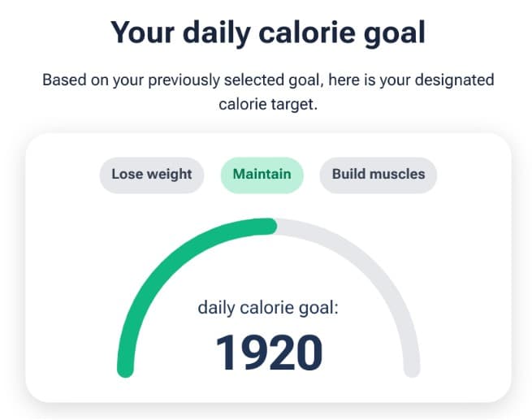Click the 1920 calorie number
This screenshot has width=532, height=420.
pos(269,352)
